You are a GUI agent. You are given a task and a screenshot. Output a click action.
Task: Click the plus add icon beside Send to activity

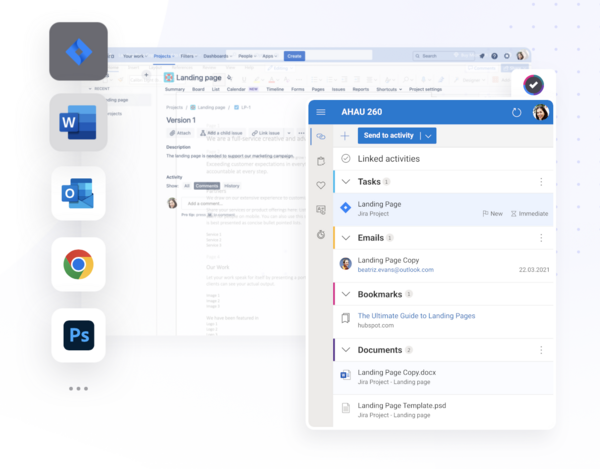click(x=345, y=136)
